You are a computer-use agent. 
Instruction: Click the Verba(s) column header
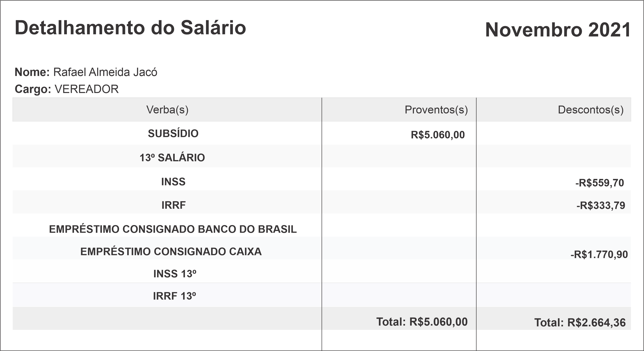[x=167, y=110]
